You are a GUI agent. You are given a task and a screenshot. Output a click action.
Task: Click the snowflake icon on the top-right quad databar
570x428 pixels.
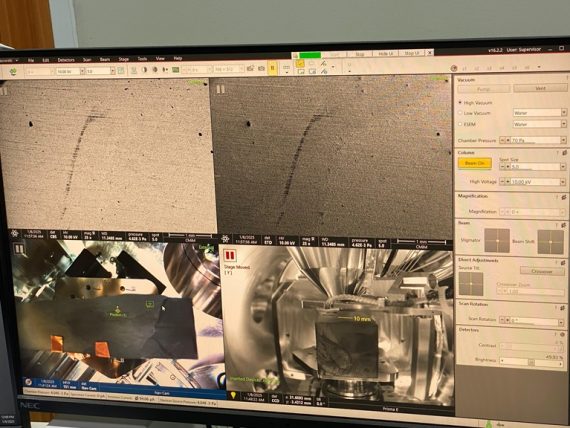(225, 239)
